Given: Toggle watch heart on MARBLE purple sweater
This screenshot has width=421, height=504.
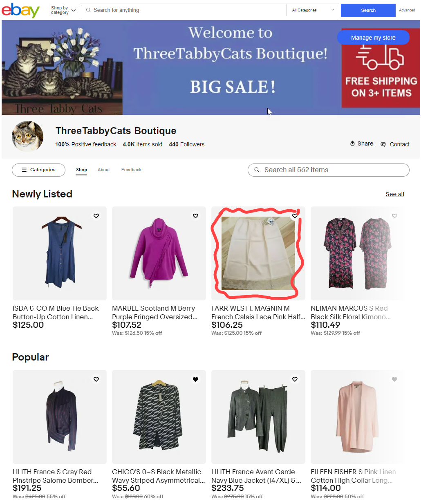Looking at the screenshot, I should (x=195, y=216).
